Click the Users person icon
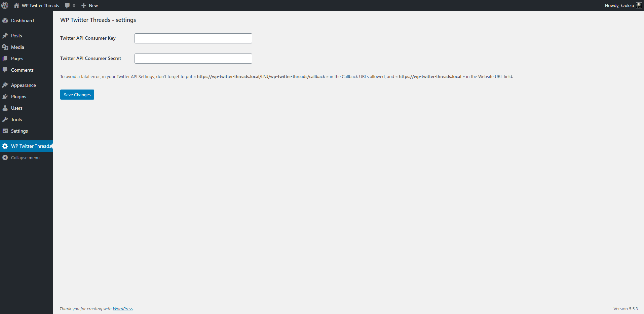Viewport: 644px width, 314px height. (x=5, y=108)
